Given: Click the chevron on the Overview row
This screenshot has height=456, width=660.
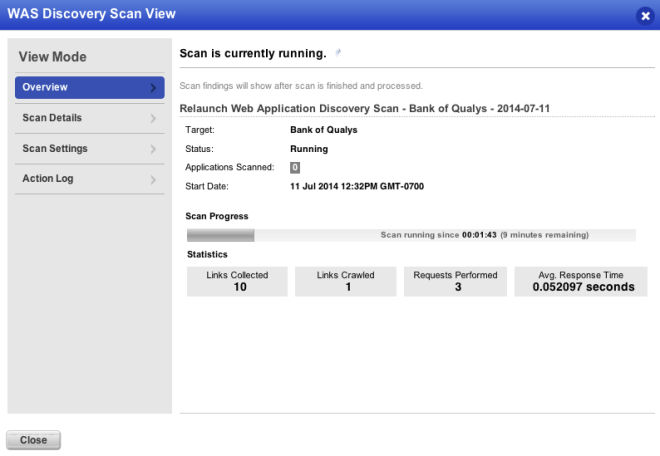Looking at the screenshot, I should (x=153, y=88).
